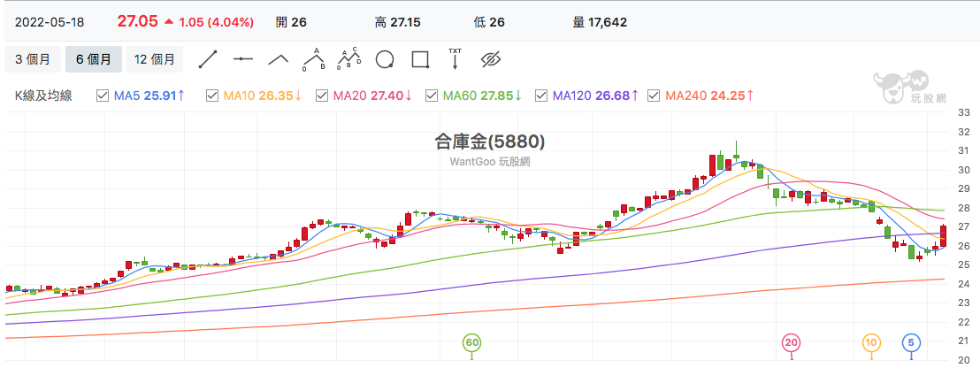Image resolution: width=980 pixels, height=368 pixels.
Task: Click the high price 高 27.15
Action: click(x=397, y=22)
